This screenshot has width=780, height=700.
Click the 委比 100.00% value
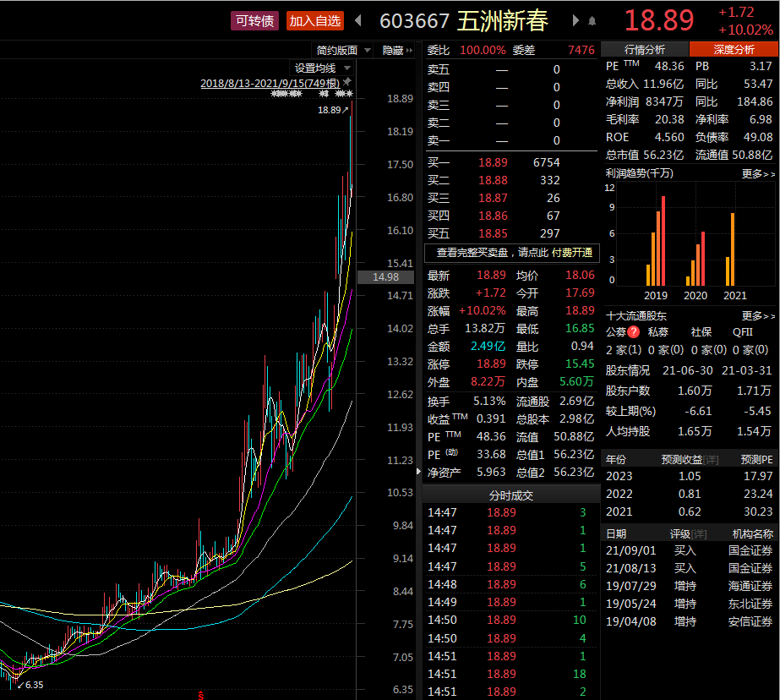pyautogui.click(x=483, y=50)
